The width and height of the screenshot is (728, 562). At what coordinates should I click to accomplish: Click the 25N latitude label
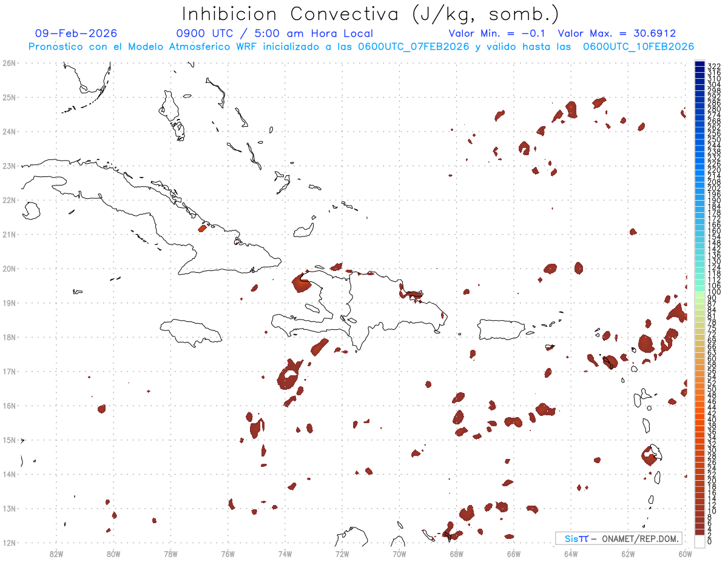click(x=8, y=97)
